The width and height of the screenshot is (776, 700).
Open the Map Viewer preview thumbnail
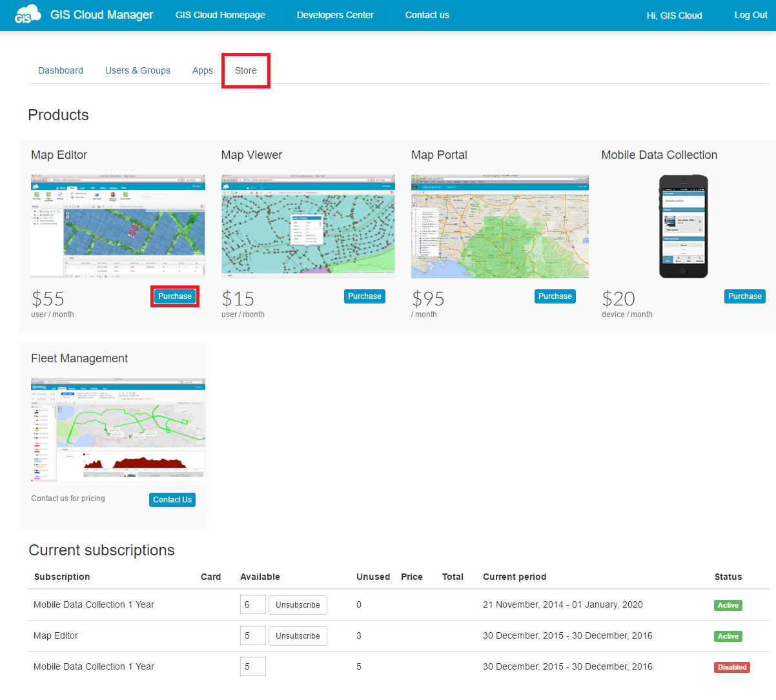click(308, 226)
